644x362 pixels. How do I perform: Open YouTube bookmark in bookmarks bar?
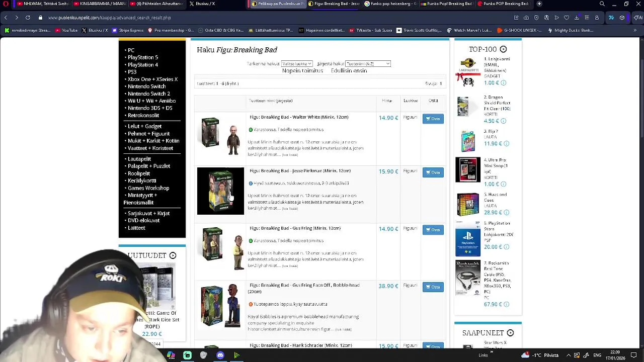[66, 30]
